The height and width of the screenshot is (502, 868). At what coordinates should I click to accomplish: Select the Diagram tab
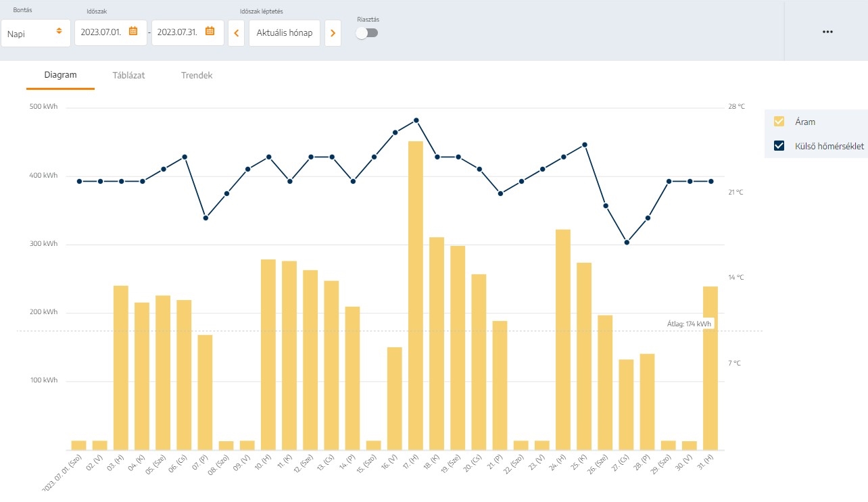pos(60,76)
